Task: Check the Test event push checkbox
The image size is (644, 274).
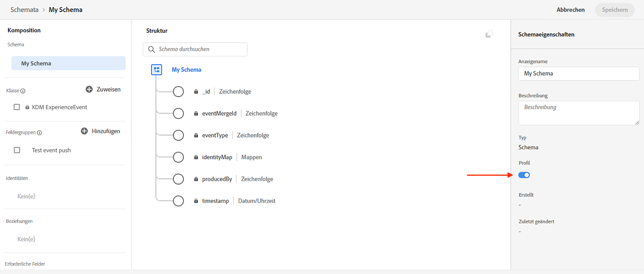Action: pyautogui.click(x=17, y=150)
